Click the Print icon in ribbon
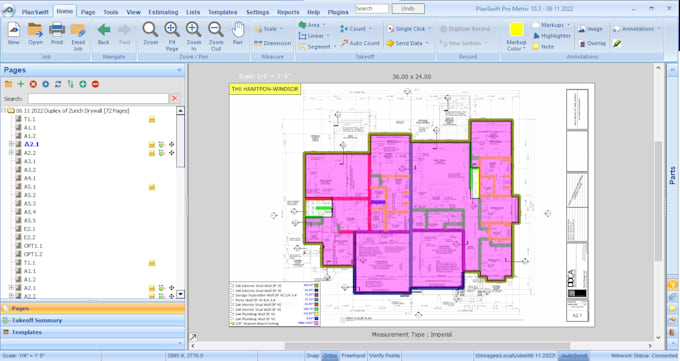 point(57,33)
